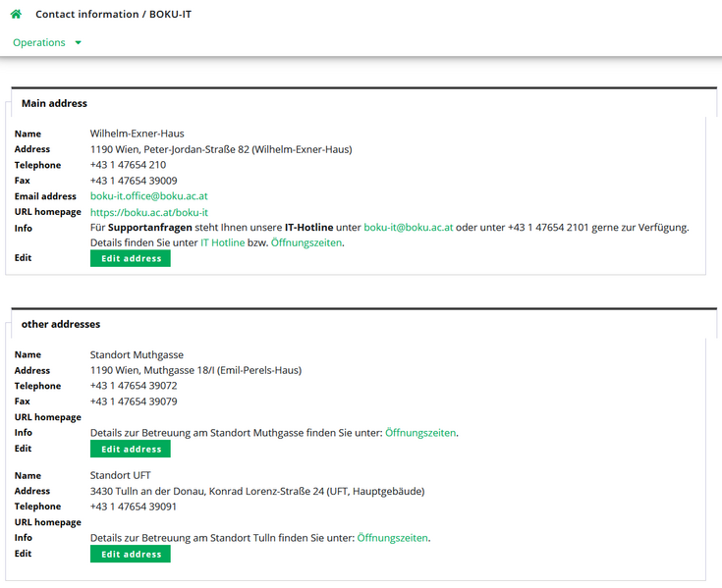Click the Email address field label
The image size is (722, 588).
pyautogui.click(x=45, y=196)
